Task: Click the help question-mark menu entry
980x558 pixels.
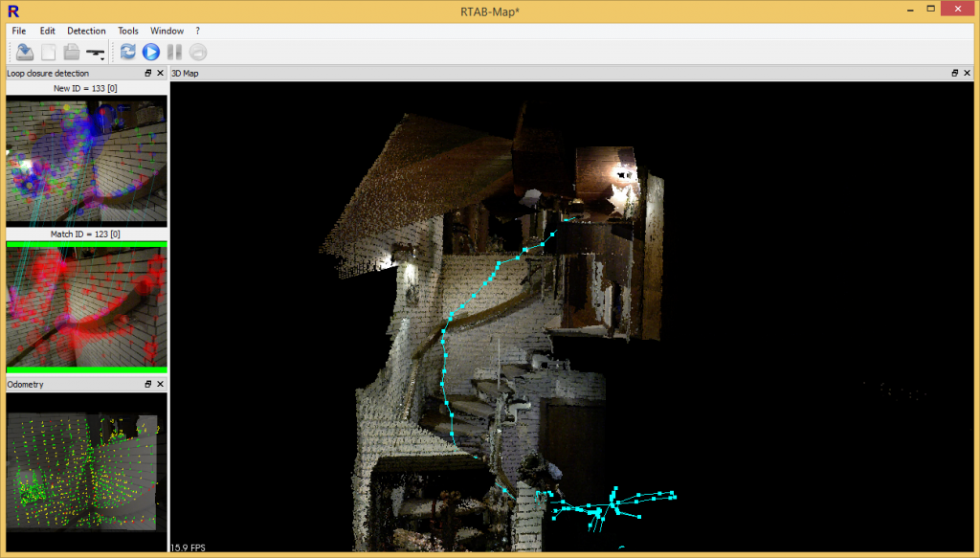Action: [x=197, y=30]
